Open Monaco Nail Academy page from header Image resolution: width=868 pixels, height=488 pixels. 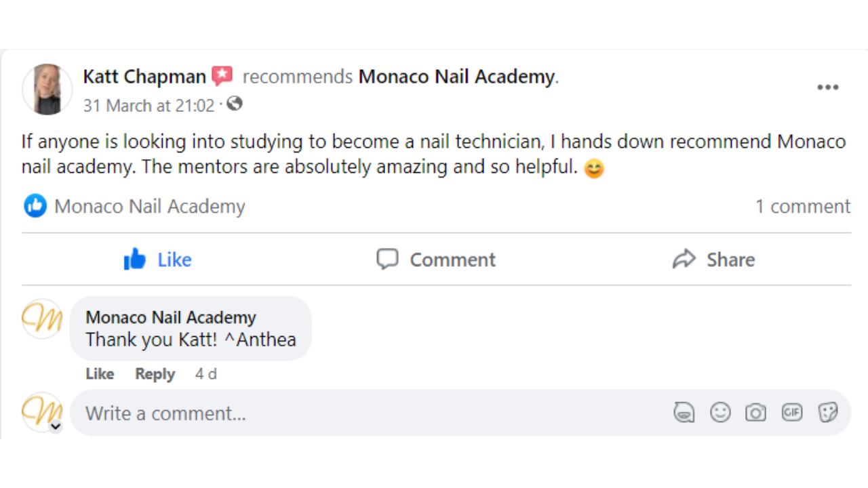456,77
